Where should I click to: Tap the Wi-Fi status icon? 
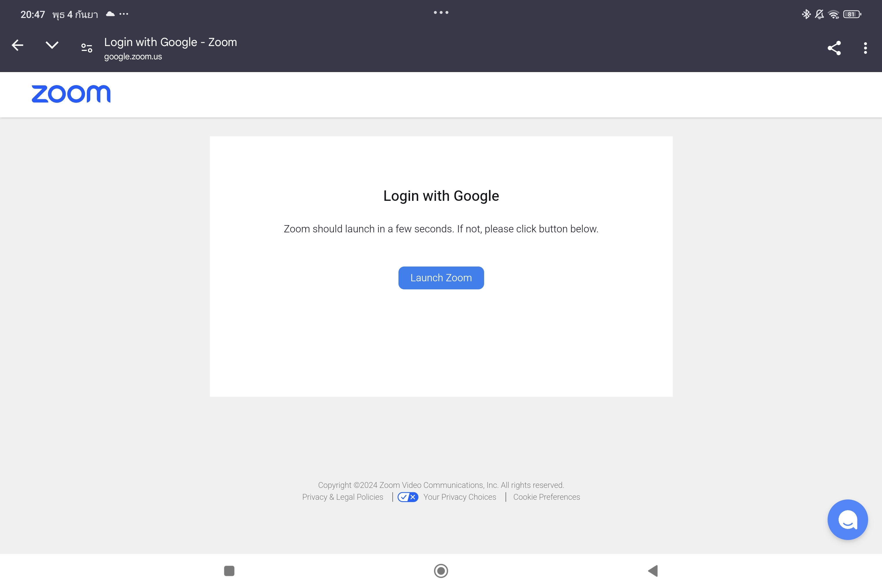click(x=833, y=14)
